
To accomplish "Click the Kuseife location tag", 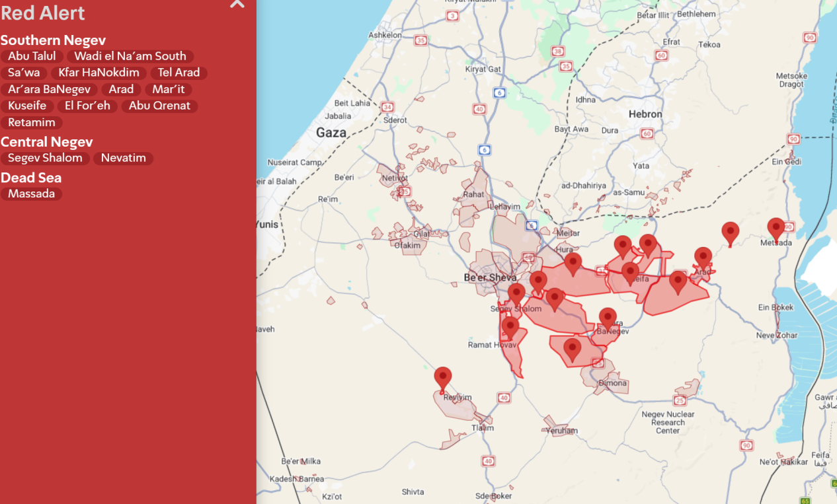I will (27, 106).
